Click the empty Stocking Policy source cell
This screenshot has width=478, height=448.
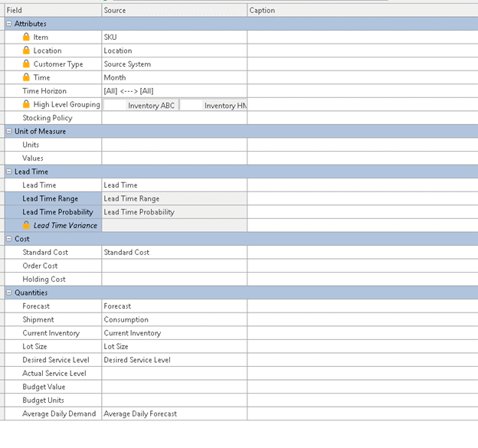tap(174, 118)
